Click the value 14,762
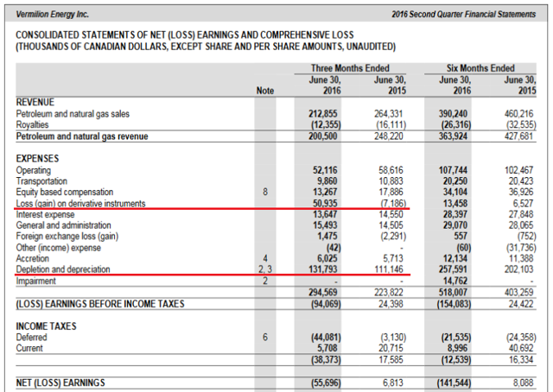553x392 pixels. [455, 281]
